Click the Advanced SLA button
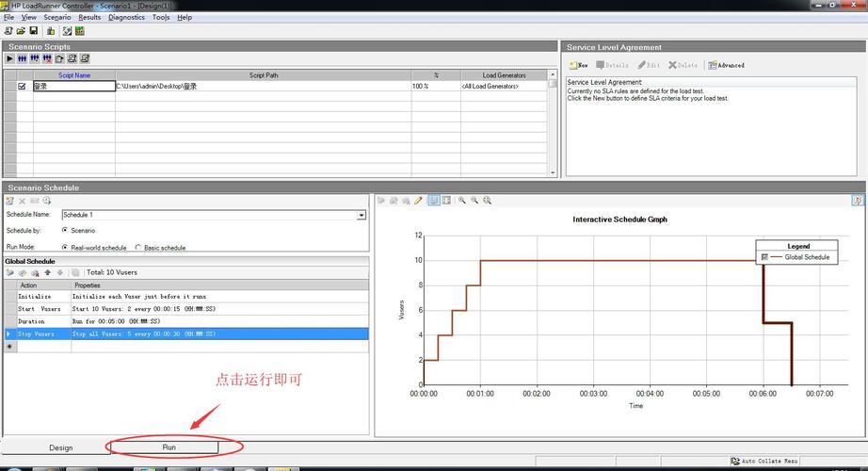The image size is (868, 471). tap(726, 65)
